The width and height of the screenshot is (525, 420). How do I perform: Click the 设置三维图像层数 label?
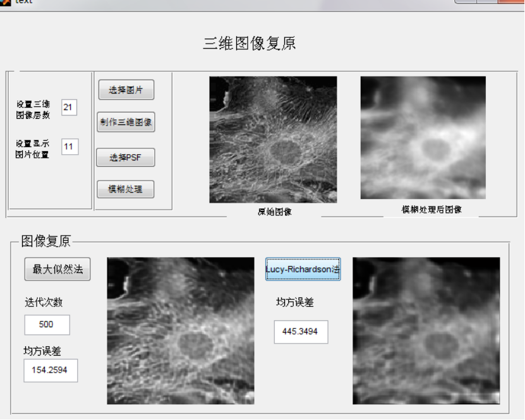(33, 109)
